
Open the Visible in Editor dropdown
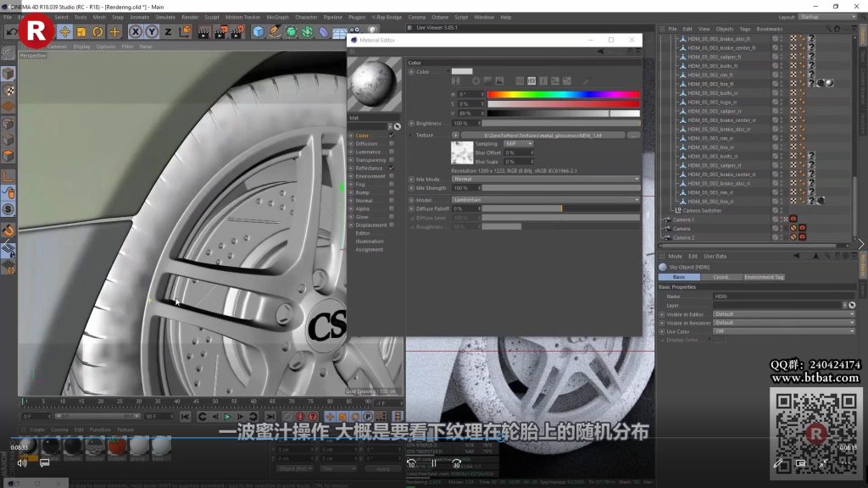784,313
